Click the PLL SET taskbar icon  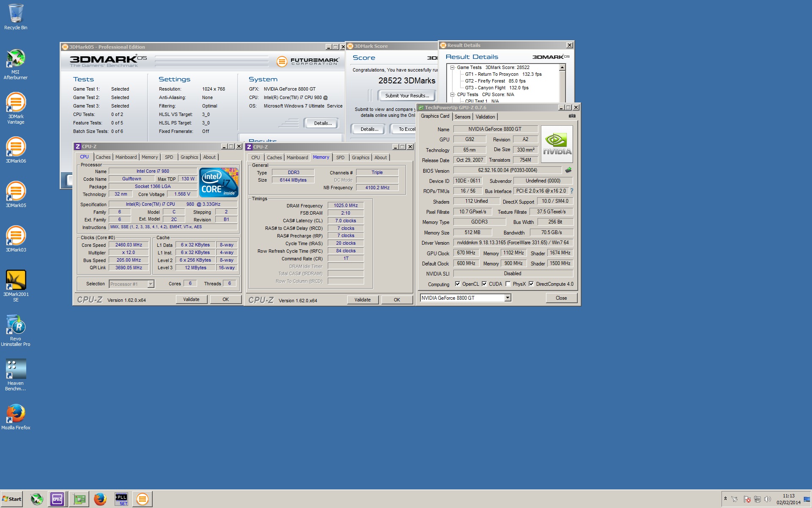tap(121, 499)
